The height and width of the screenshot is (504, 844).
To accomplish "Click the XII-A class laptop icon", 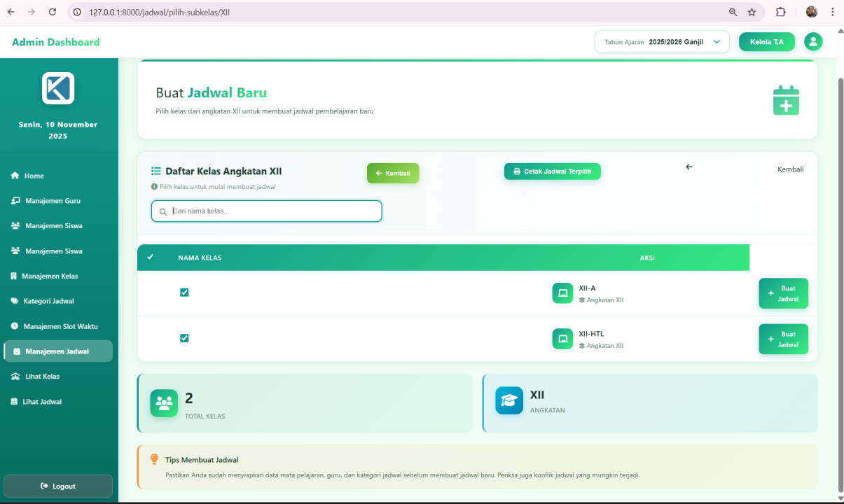I will pyautogui.click(x=562, y=293).
